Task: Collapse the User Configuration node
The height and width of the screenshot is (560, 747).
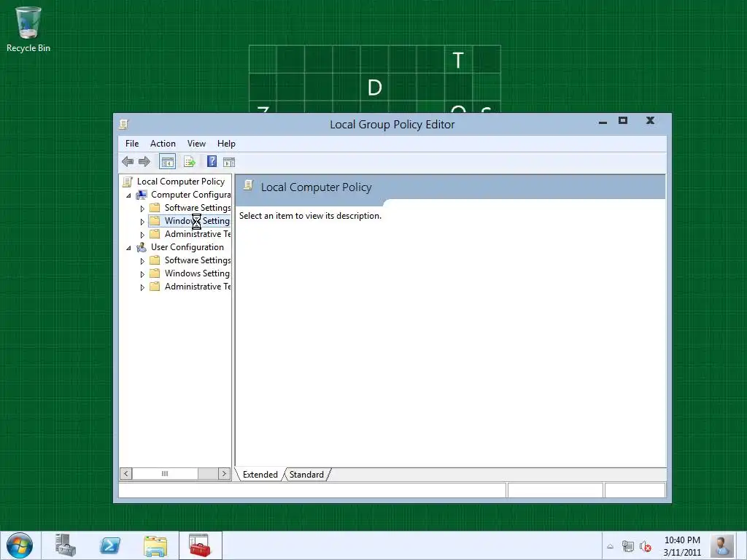Action: click(128, 248)
